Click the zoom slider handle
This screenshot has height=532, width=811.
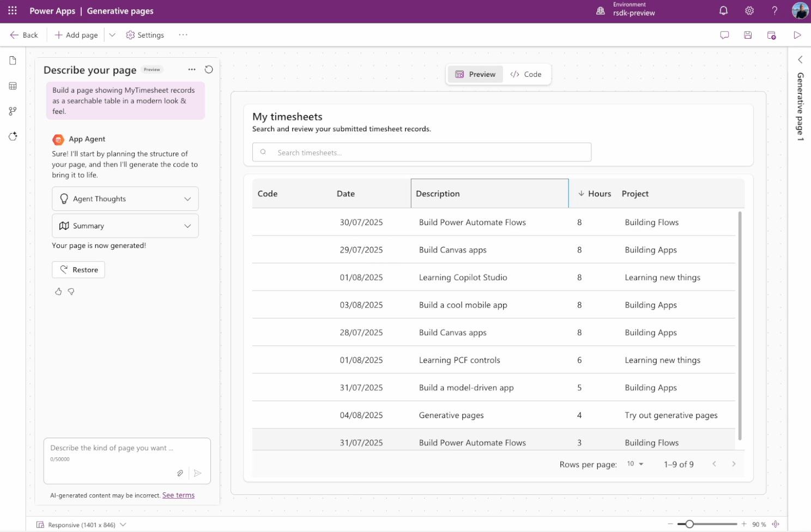tap(689, 524)
